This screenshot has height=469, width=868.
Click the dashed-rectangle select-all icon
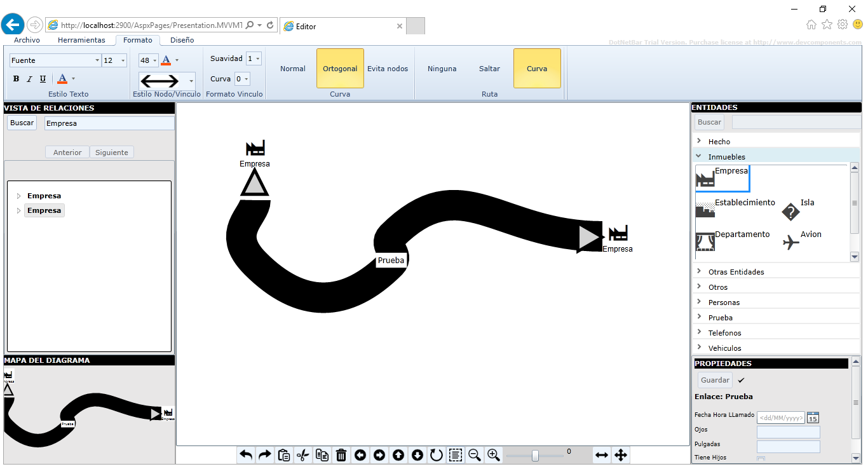(x=456, y=455)
